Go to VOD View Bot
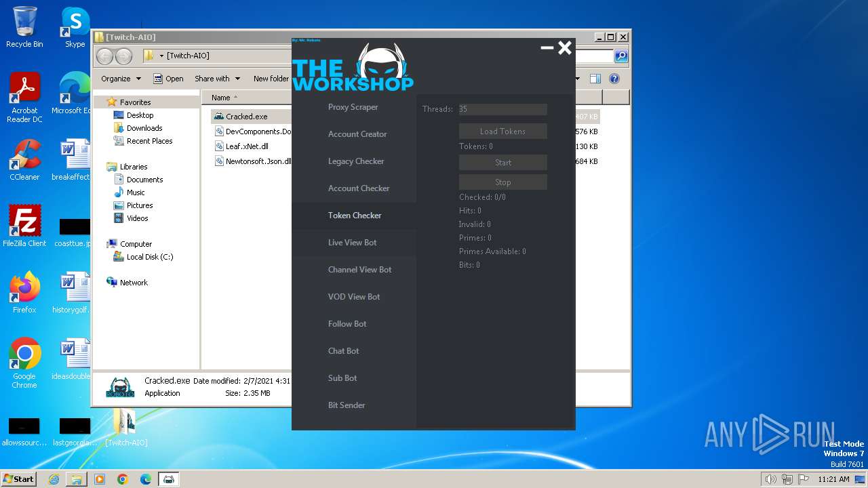868x488 pixels. click(353, 297)
